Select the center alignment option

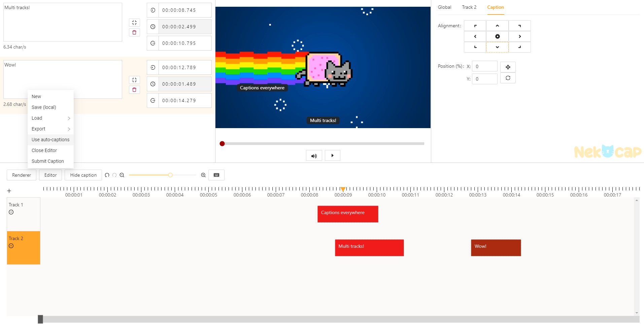click(x=497, y=36)
